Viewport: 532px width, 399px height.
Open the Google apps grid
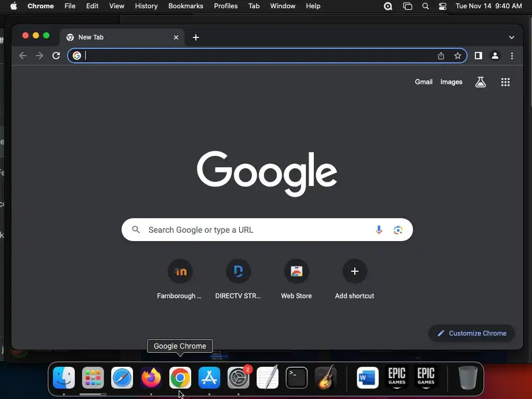pos(505,82)
